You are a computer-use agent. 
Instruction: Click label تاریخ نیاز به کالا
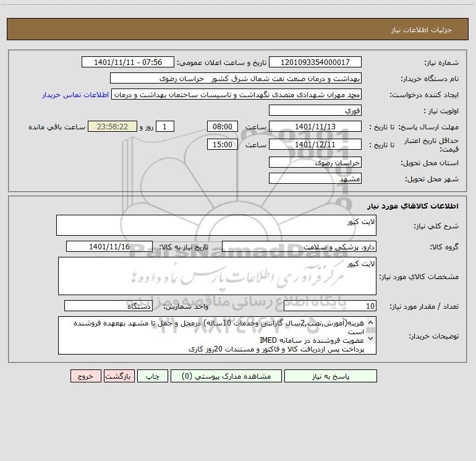(x=184, y=247)
